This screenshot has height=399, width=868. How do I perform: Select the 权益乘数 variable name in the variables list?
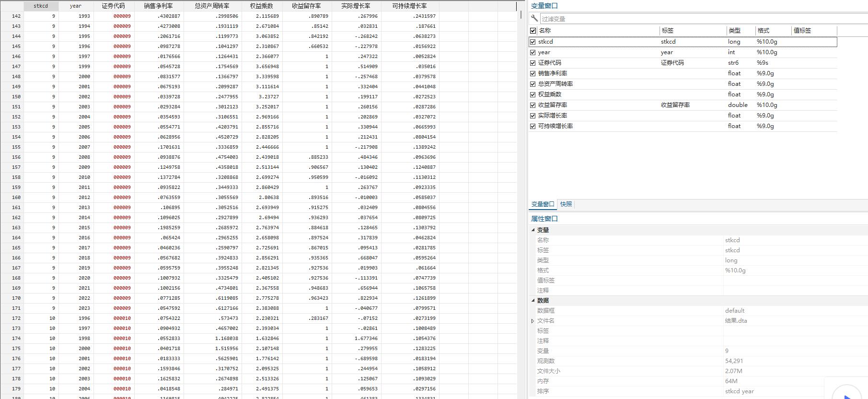(x=550, y=94)
